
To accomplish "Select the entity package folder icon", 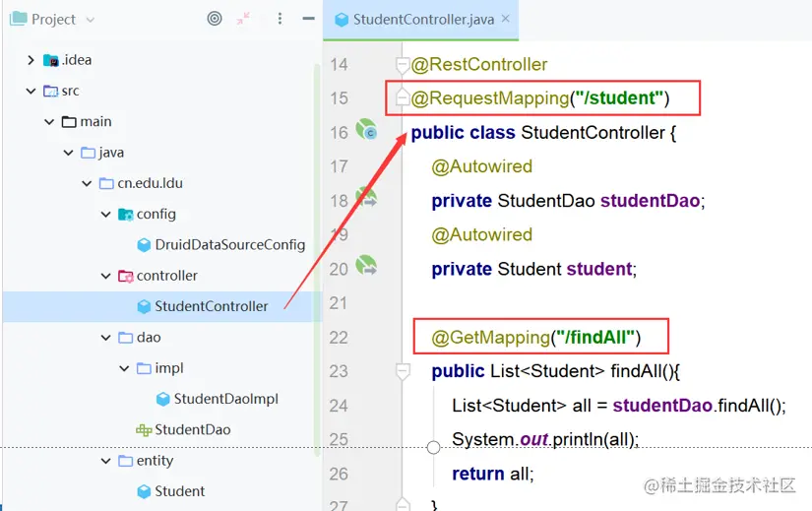I will tap(126, 461).
